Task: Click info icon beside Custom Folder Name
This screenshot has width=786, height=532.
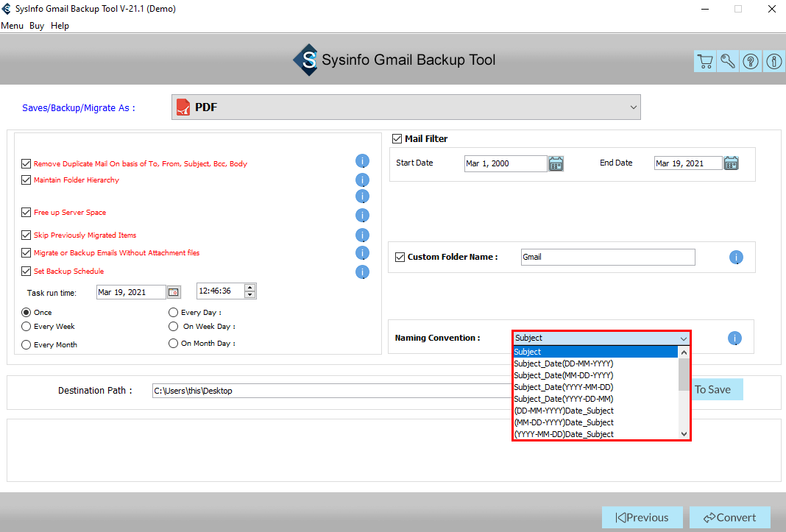Action: [736, 258]
